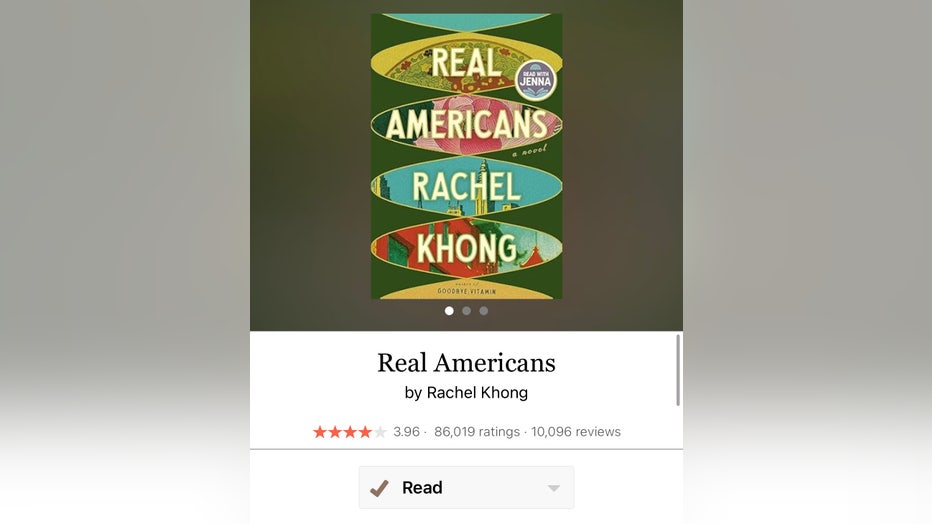
Task: Switch to the third cover image dot
Action: coord(484,311)
